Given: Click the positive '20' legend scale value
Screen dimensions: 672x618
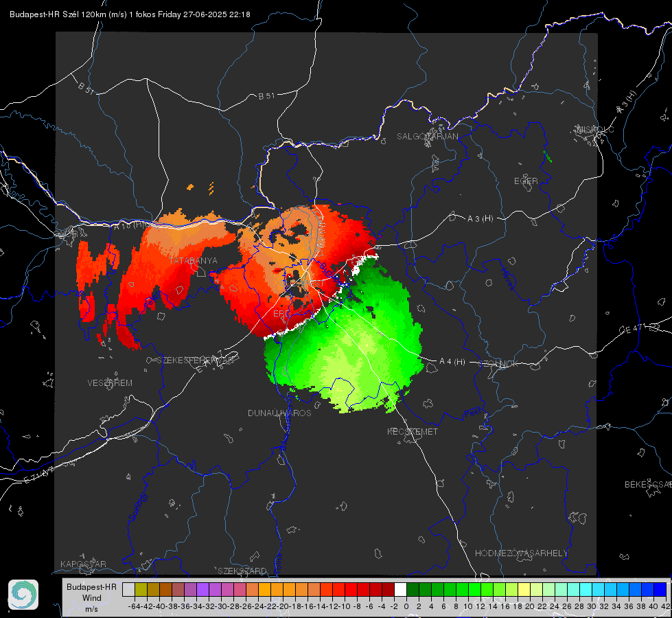Looking at the screenshot, I should click(x=530, y=606).
